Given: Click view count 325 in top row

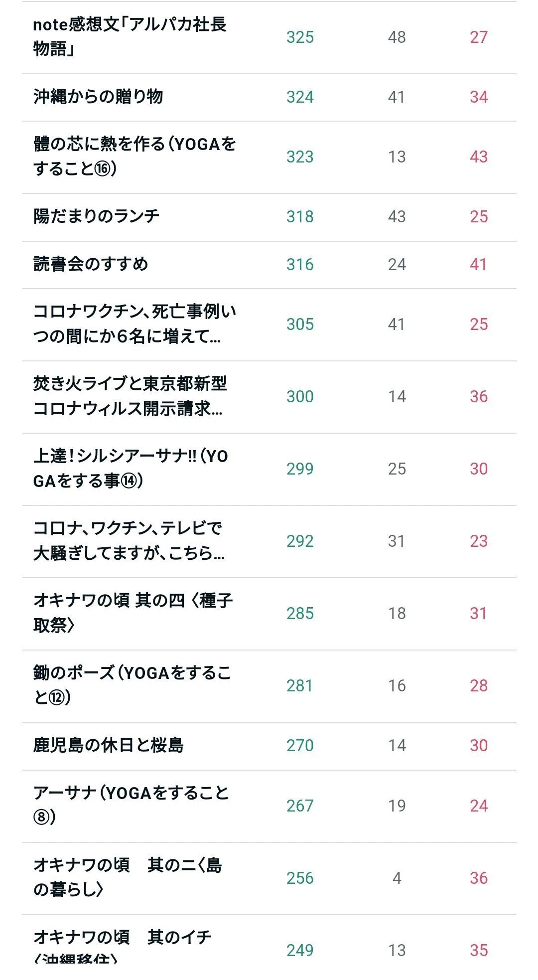Looking at the screenshot, I should (300, 37).
